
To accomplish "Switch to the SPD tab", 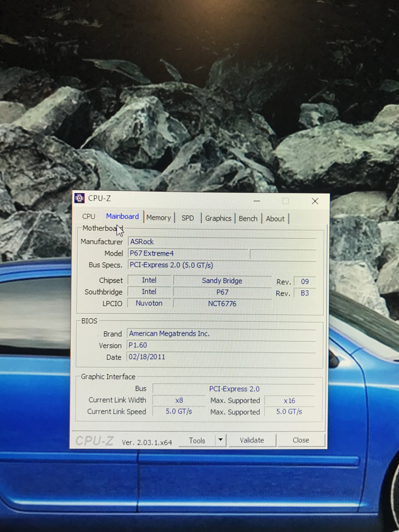I will 188,218.
